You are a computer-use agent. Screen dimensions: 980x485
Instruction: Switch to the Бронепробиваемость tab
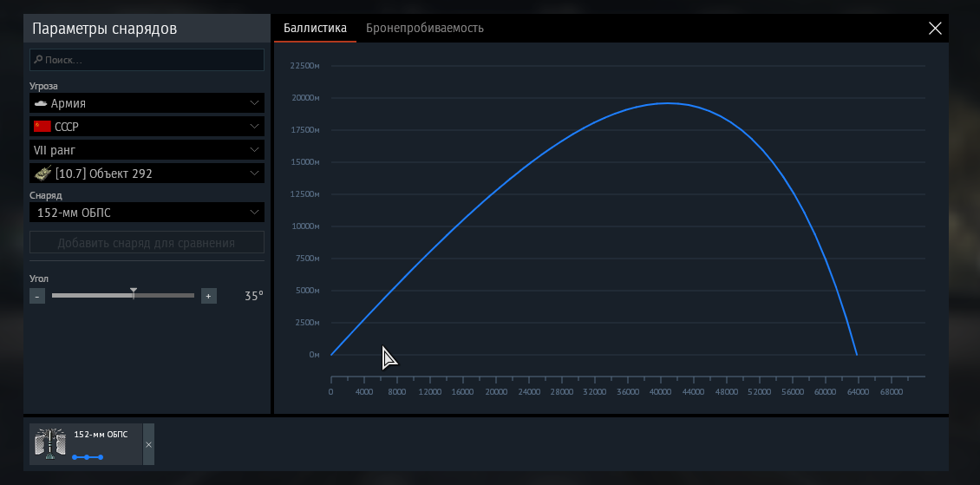(x=424, y=29)
